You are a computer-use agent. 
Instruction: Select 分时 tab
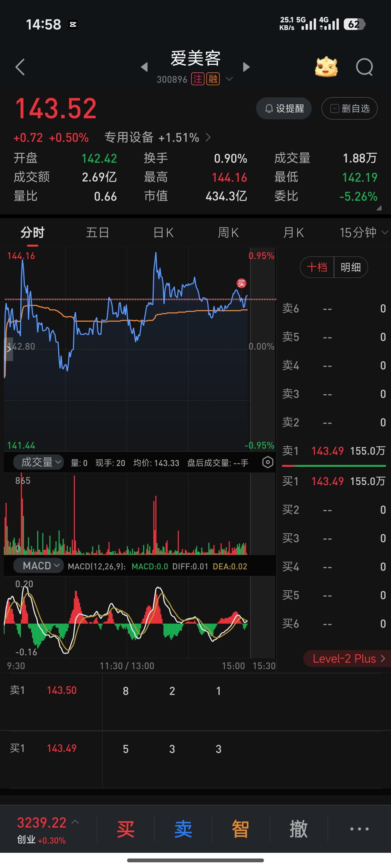click(32, 232)
